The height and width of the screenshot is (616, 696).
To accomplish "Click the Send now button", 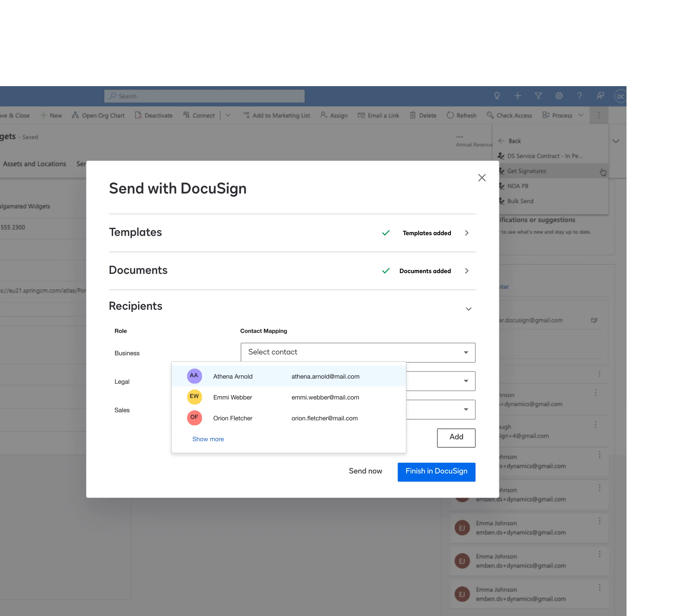I will [365, 471].
